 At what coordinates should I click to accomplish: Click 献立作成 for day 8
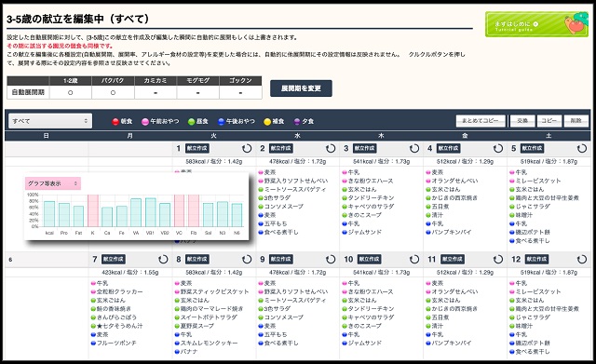click(x=197, y=260)
